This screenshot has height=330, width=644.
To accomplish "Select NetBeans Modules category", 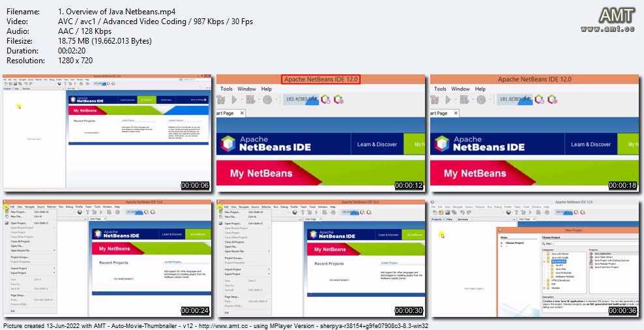I will click(x=564, y=277).
